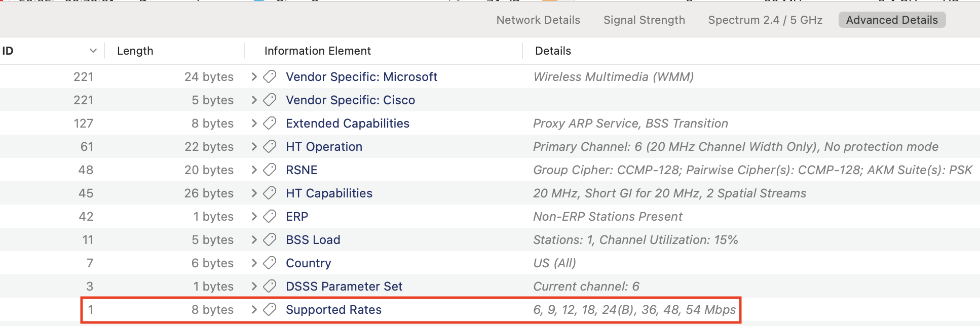The image size is (980, 326).
Task: Click the tag icon beside Vendor Specific: Cisco
Action: [270, 100]
